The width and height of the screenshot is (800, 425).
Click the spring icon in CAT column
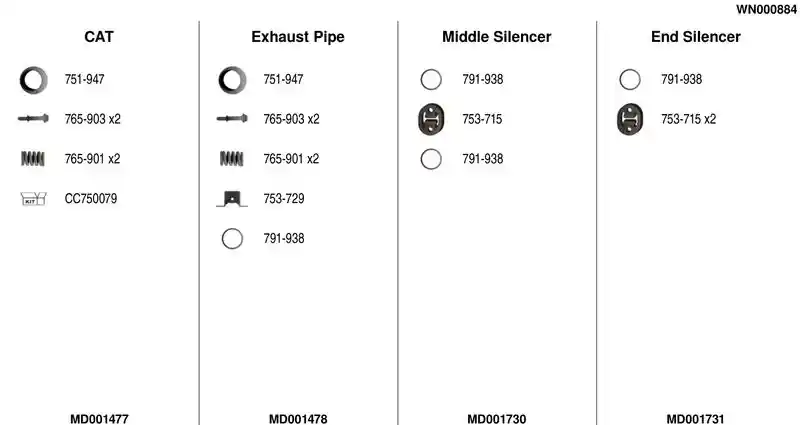click(x=33, y=159)
